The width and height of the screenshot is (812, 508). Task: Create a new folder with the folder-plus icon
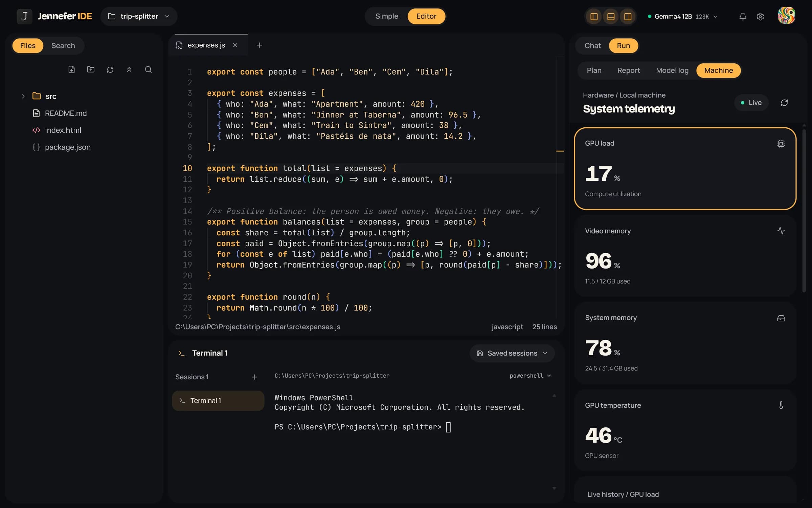91,69
